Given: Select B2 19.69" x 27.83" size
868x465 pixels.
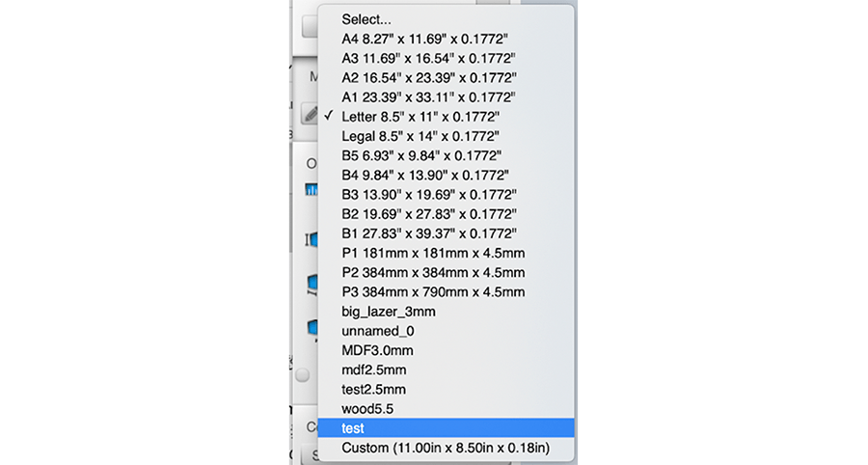Looking at the screenshot, I should pyautogui.click(x=446, y=214).
